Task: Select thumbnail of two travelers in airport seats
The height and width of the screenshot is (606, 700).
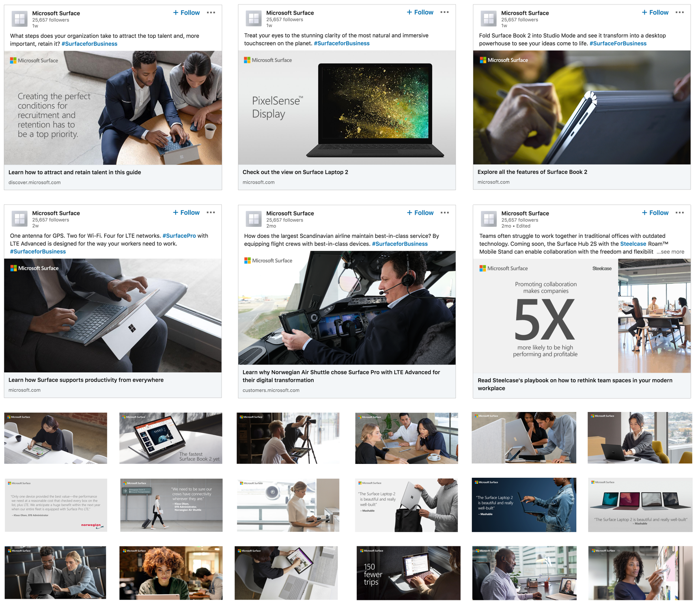Action: 56,572
